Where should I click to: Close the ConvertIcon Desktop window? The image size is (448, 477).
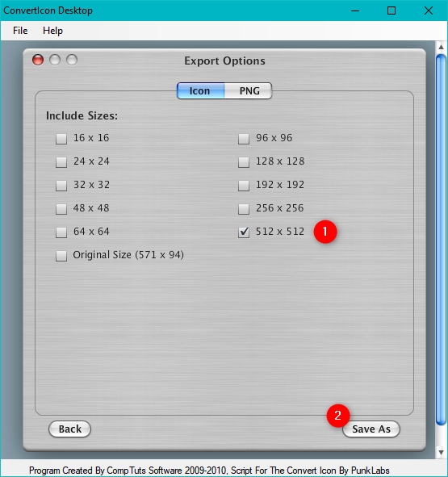point(429,10)
